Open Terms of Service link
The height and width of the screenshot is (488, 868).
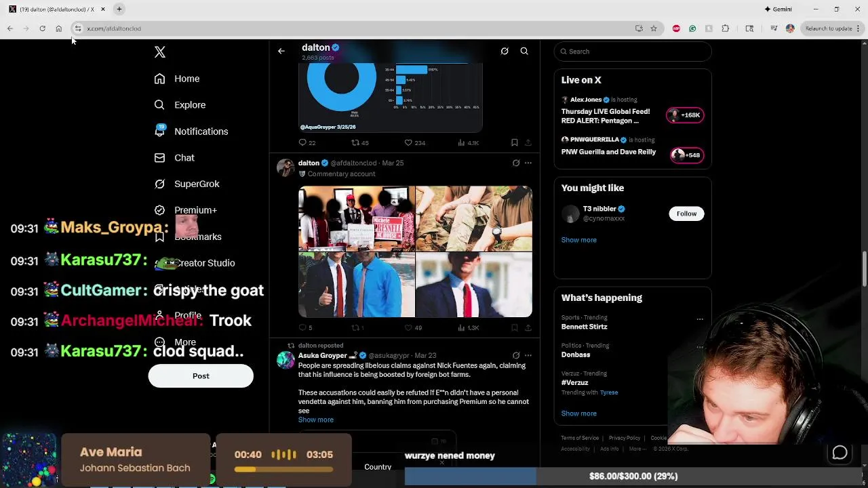(580, 438)
